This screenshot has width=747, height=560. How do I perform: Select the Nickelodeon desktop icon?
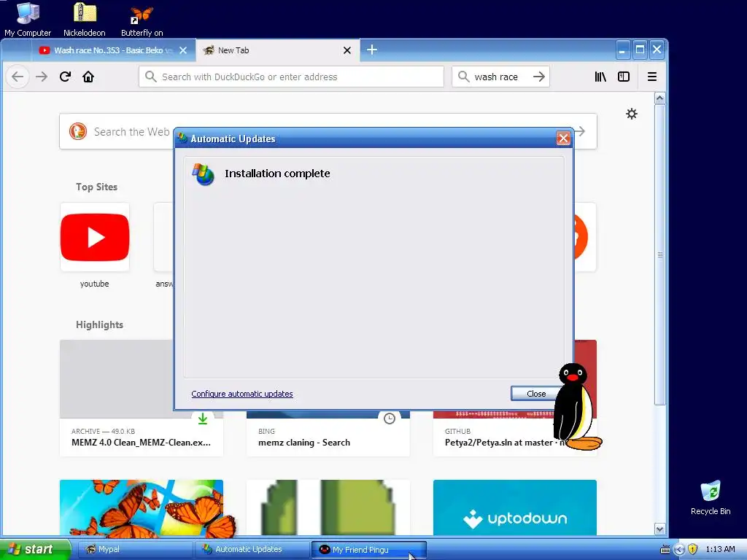click(85, 20)
